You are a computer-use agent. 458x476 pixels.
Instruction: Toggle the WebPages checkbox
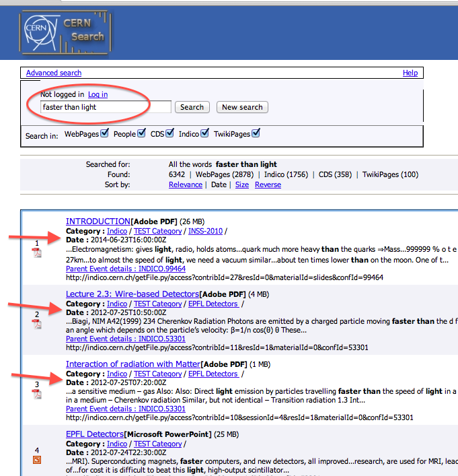pyautogui.click(x=104, y=133)
